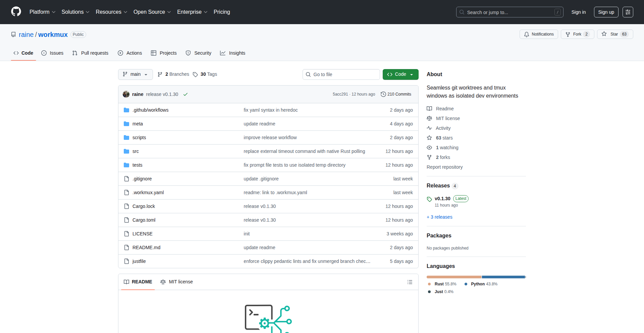Viewport: 644px width, 333px height.
Task: Expand the green Code dropdown
Action: 400,74
